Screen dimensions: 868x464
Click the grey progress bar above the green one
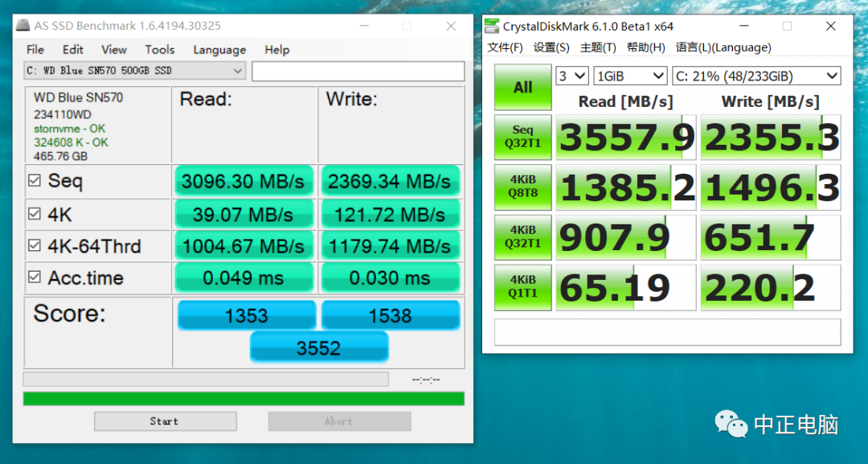206,380
